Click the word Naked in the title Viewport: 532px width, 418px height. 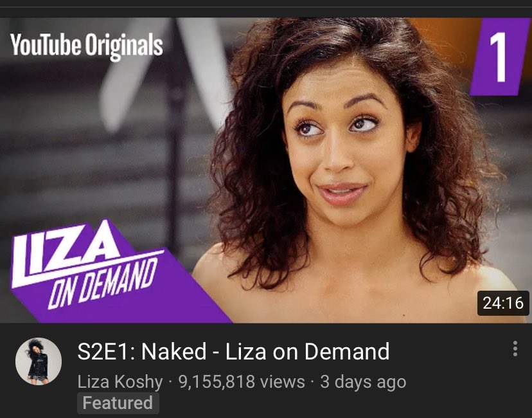173,352
